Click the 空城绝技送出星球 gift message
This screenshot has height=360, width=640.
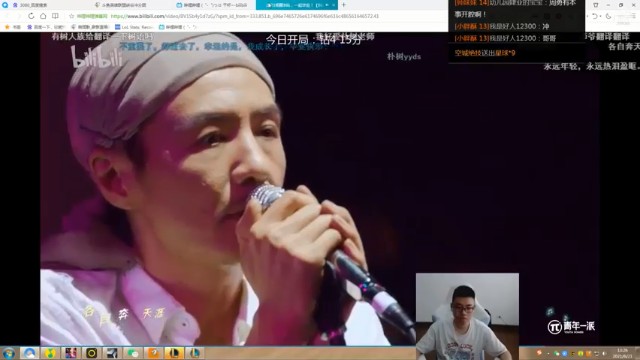[485, 53]
